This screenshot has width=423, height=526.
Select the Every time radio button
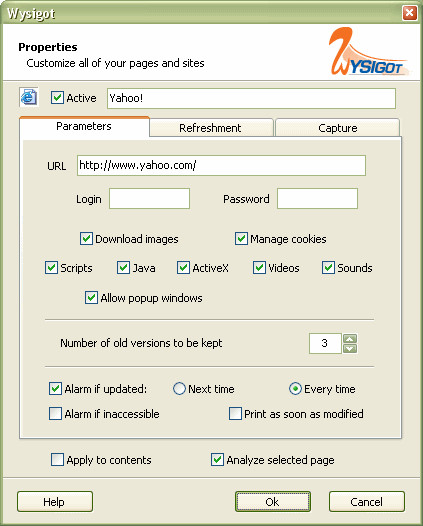pyautogui.click(x=295, y=388)
